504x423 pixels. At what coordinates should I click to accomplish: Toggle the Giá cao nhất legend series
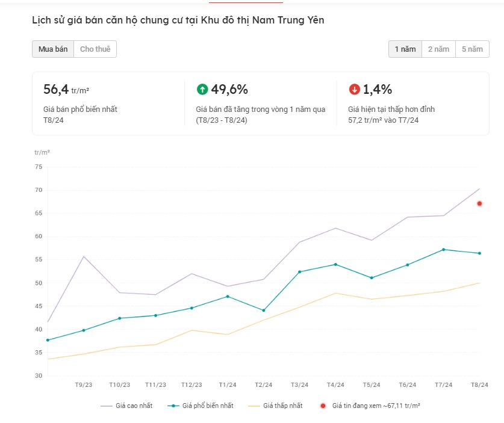pyautogui.click(x=126, y=406)
